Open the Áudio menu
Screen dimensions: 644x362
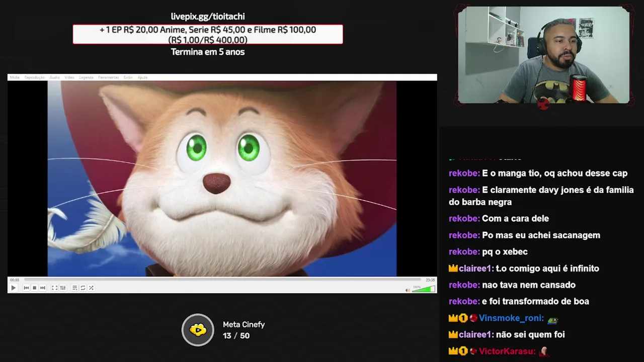coord(54,77)
